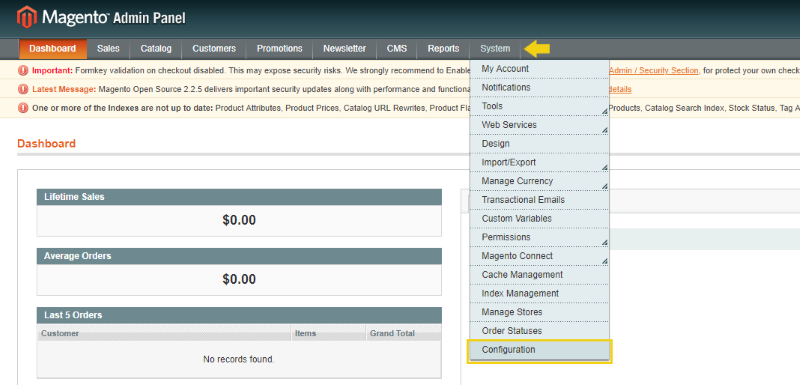Open Configuration from System menu
Viewport: 800px width, 385px height.
point(539,350)
